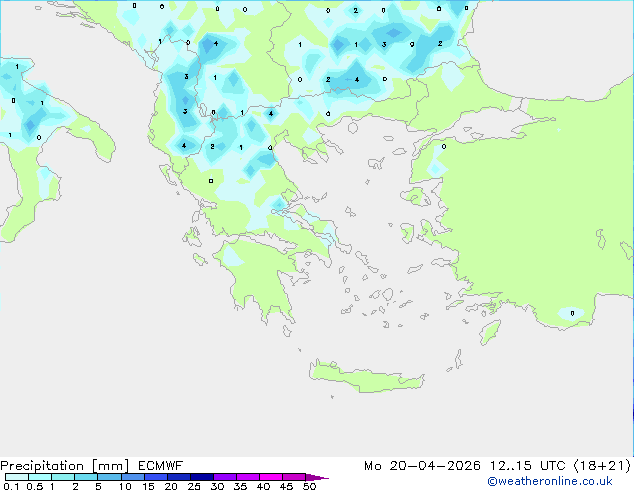Click the island of Rhodes on map
This screenshot has width=634, height=490.
(x=490, y=332)
